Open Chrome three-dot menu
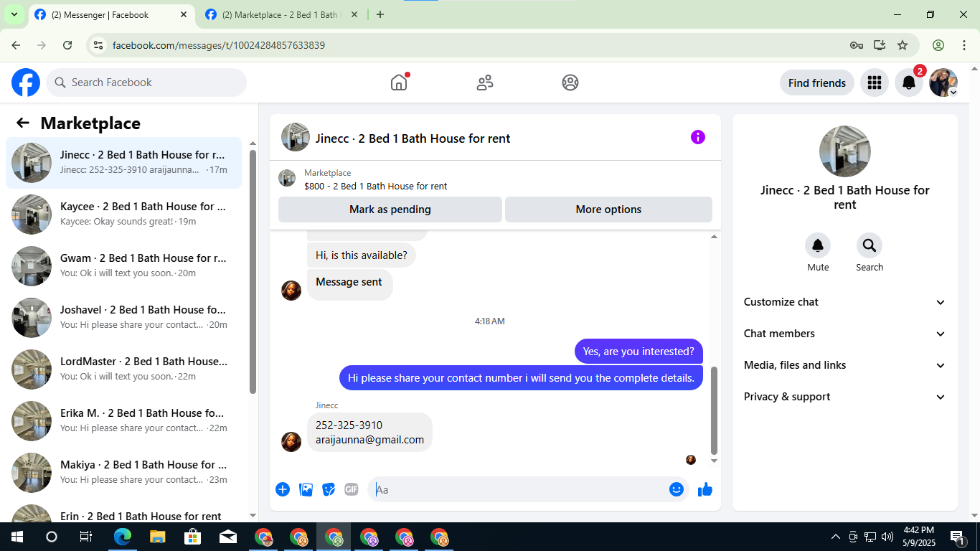980x551 pixels. click(963, 45)
